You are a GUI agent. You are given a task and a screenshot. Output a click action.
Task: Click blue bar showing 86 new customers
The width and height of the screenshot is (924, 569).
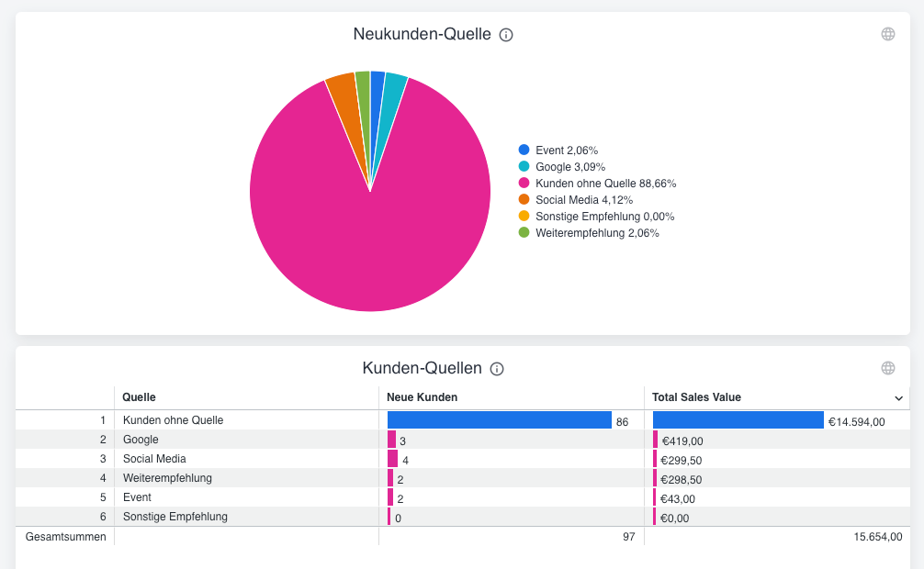click(x=499, y=420)
